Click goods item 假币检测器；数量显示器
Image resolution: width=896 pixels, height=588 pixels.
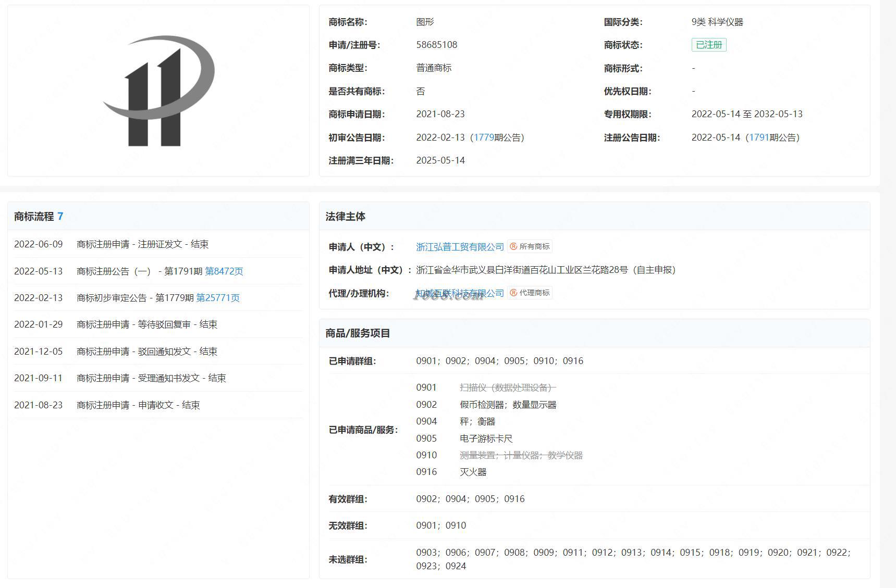tap(508, 405)
